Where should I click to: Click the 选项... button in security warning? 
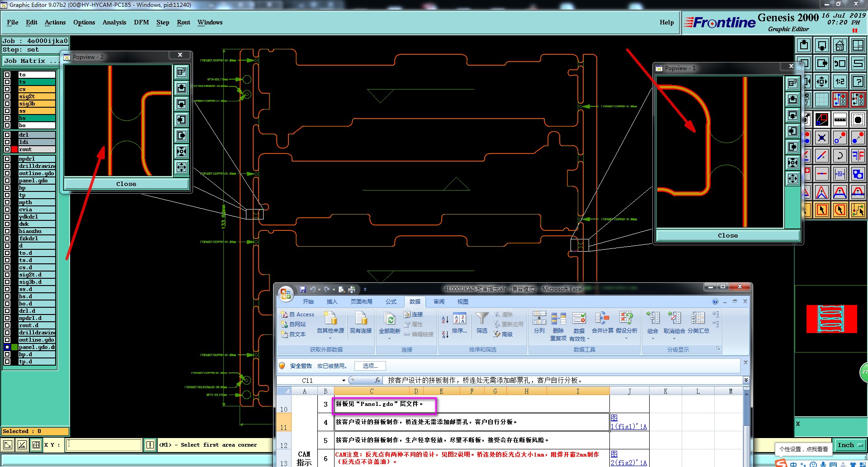tap(370, 366)
